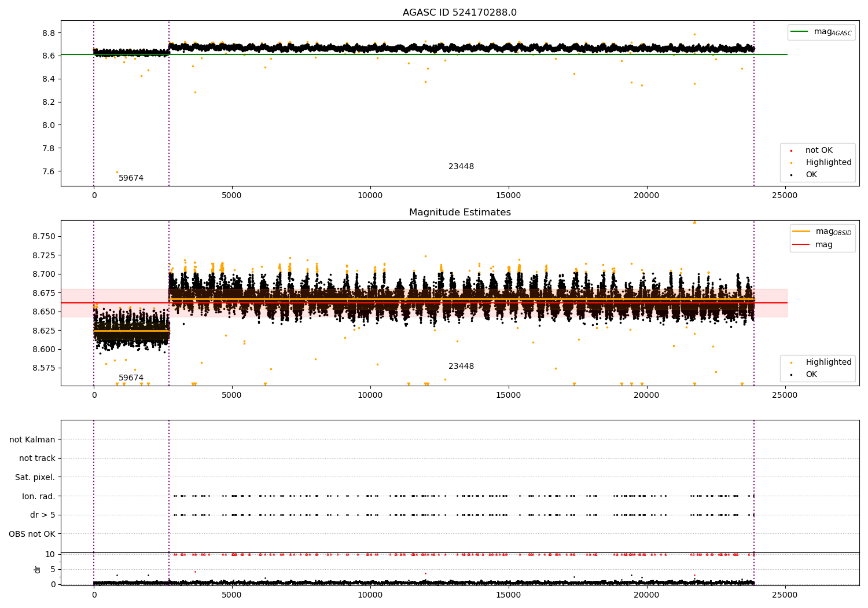The width and height of the screenshot is (868, 608).
Task: Click the 'Ion. rad.' row label
Action: [x=39, y=496]
